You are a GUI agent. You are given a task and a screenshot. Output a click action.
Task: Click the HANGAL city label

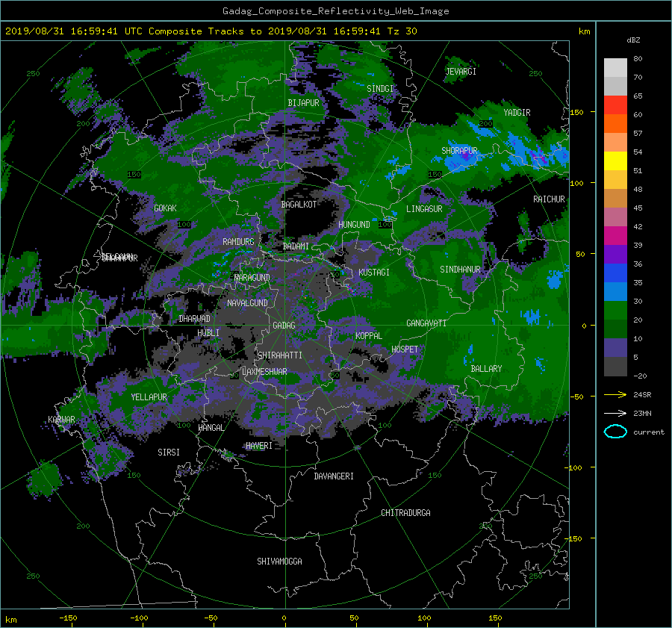coord(211,428)
